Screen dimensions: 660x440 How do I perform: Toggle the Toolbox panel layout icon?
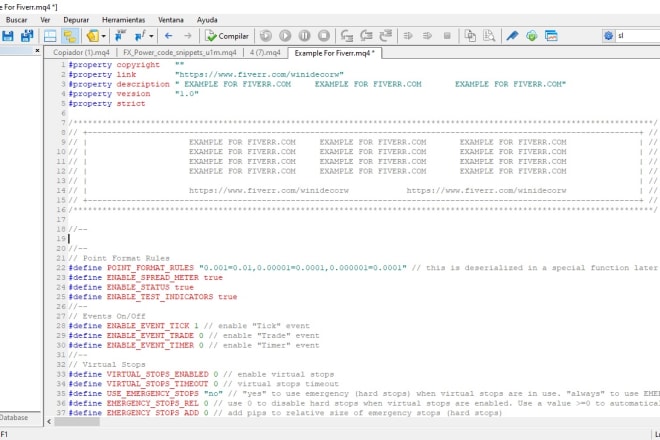point(50,36)
